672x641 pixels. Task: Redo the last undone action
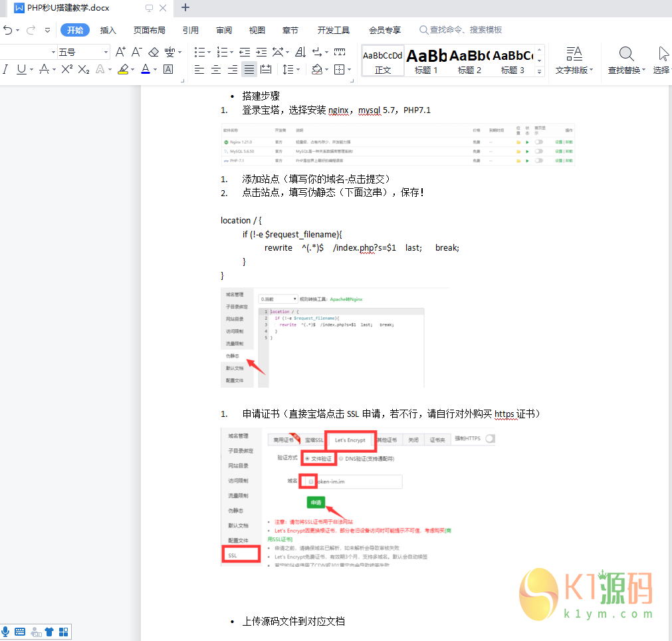[x=31, y=30]
